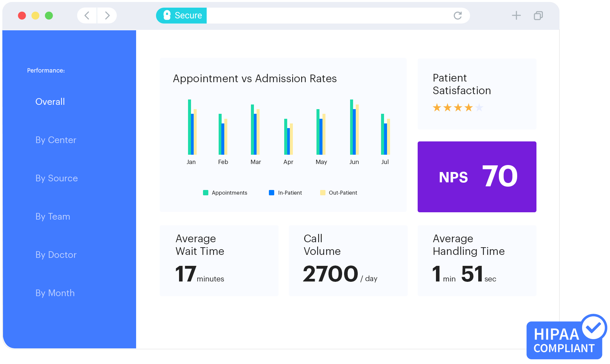
Task: Expand the By Month performance breakdown
Action: 55,293
